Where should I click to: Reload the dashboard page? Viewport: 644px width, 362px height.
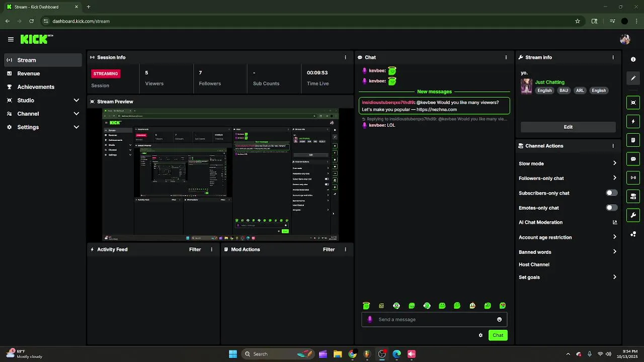pyautogui.click(x=31, y=21)
